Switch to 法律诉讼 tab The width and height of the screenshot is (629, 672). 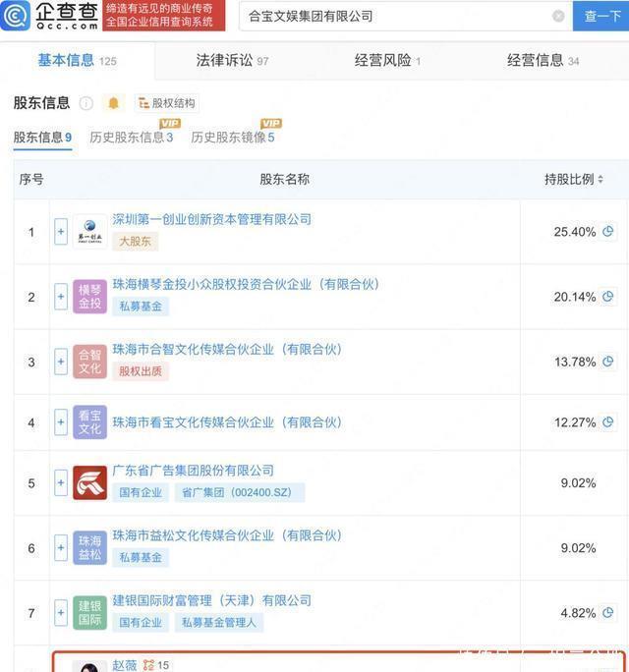[x=232, y=61]
